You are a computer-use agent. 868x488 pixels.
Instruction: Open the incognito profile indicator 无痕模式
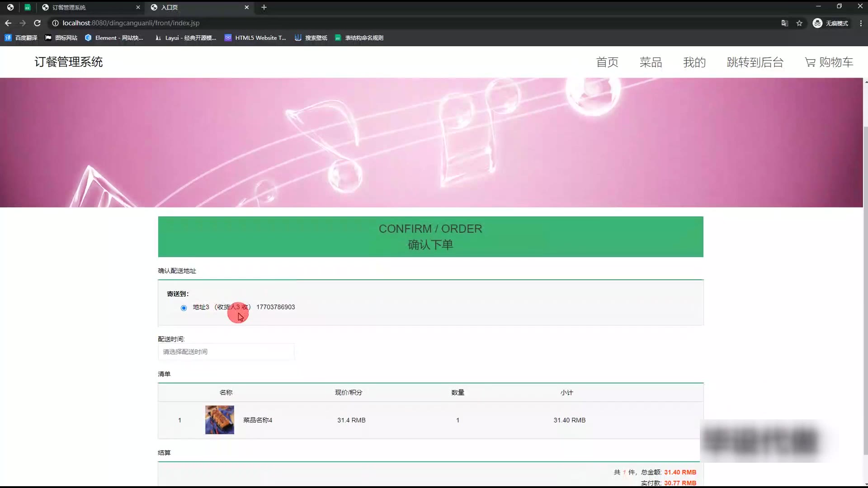(830, 23)
